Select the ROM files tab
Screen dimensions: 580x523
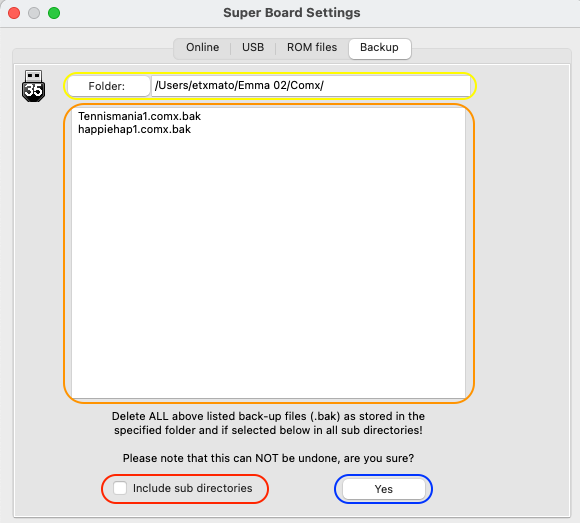point(312,48)
